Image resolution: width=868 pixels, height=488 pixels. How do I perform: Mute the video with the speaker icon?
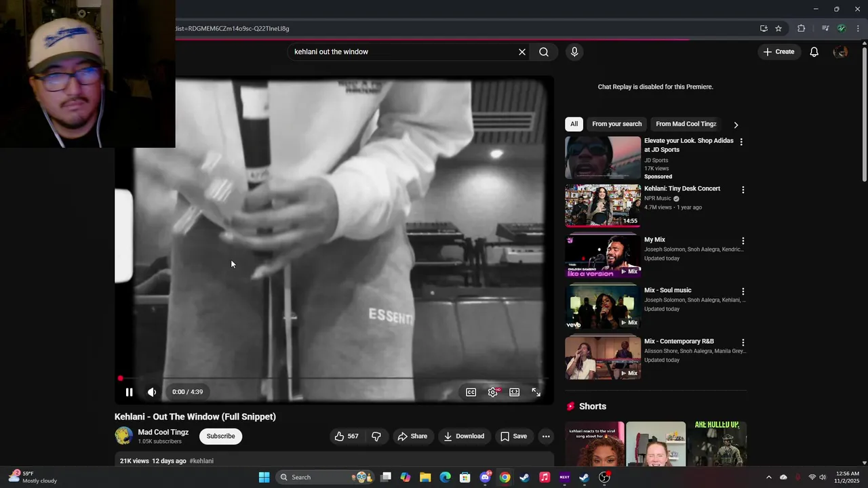152,392
